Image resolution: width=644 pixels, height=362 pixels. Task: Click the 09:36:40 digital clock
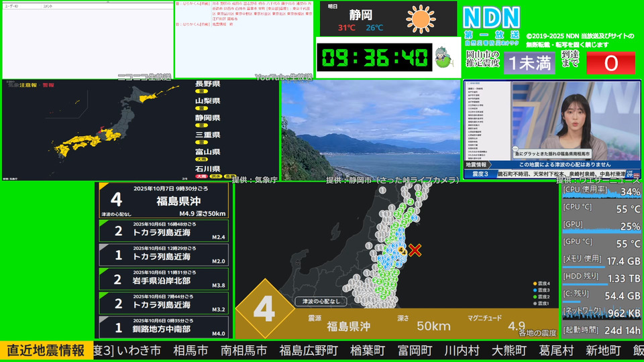coord(374,58)
